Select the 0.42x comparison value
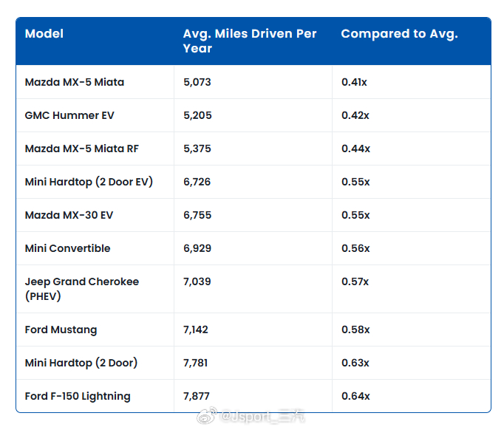This screenshot has width=504, height=430. click(x=355, y=115)
